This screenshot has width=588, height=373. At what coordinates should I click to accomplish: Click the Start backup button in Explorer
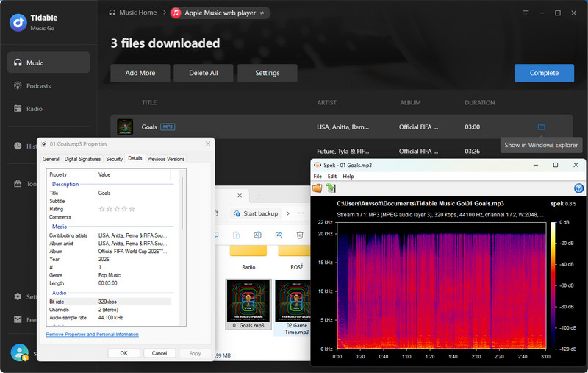[x=256, y=213]
